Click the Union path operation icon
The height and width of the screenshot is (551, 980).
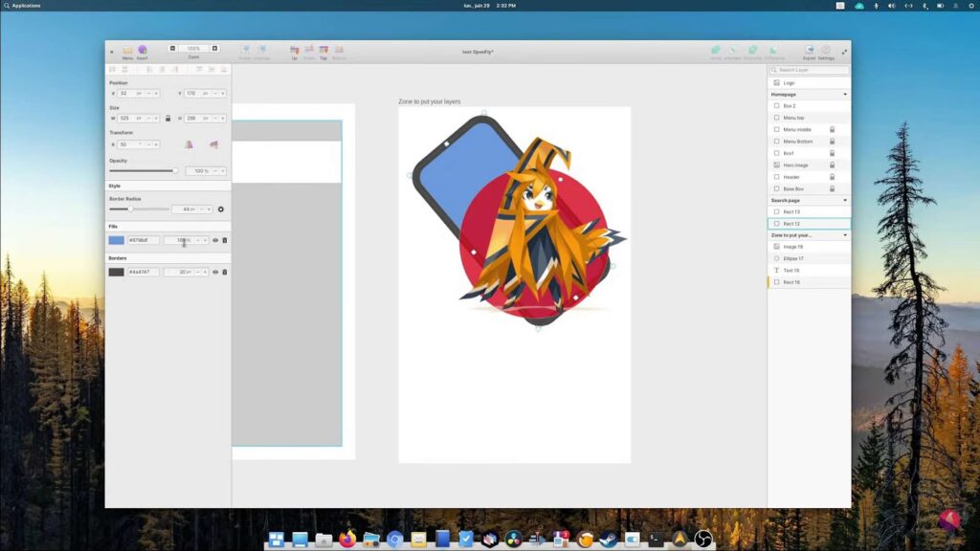pos(716,50)
